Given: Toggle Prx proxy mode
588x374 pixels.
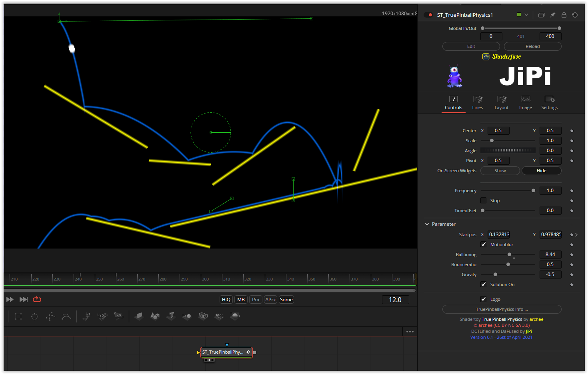Looking at the screenshot, I should [x=256, y=300].
